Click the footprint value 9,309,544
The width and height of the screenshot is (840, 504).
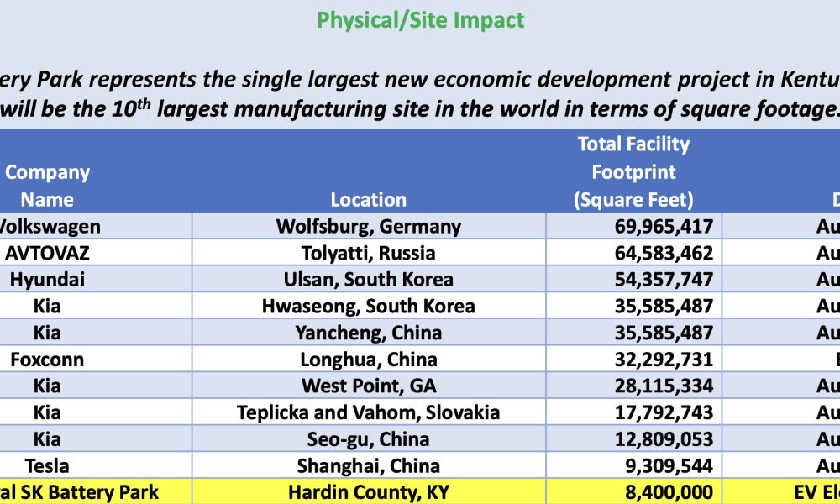tap(633, 465)
